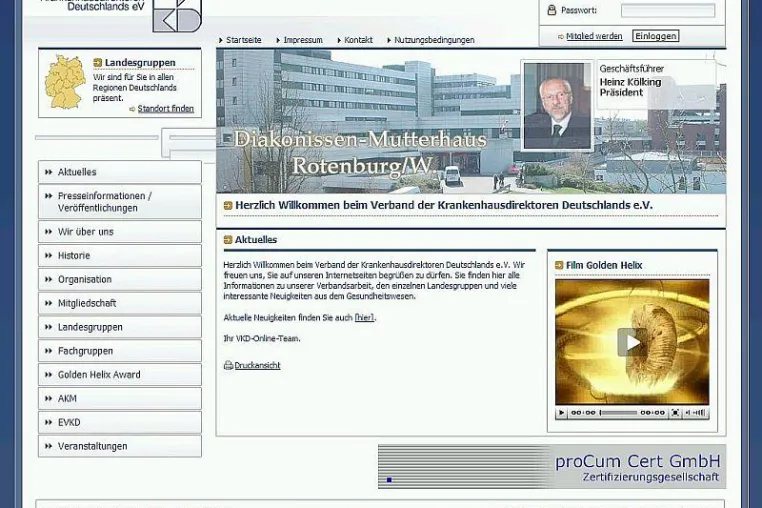Click the proCum Cert GmbH banner

click(x=552, y=466)
